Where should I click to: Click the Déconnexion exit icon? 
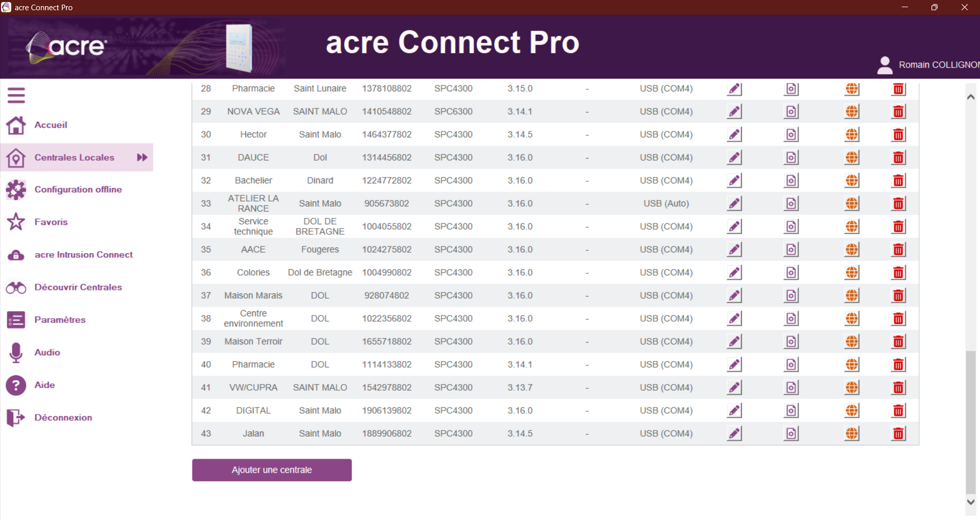pos(16,418)
